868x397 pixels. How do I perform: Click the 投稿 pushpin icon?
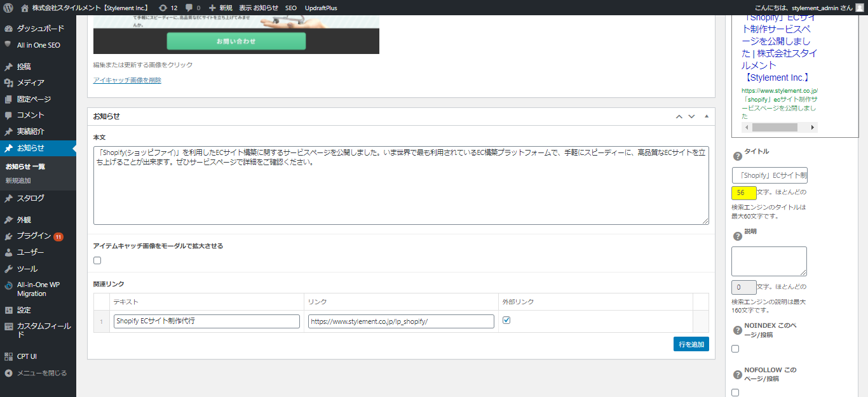(8, 66)
